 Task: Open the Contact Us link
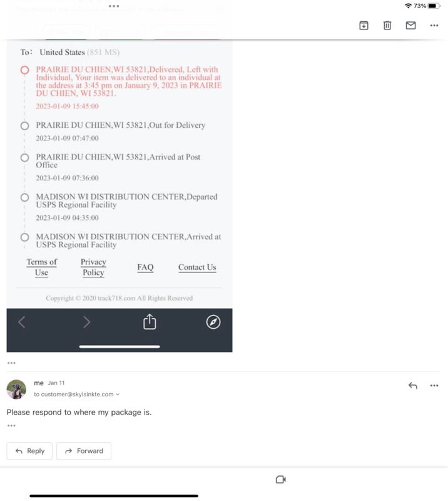point(197,267)
